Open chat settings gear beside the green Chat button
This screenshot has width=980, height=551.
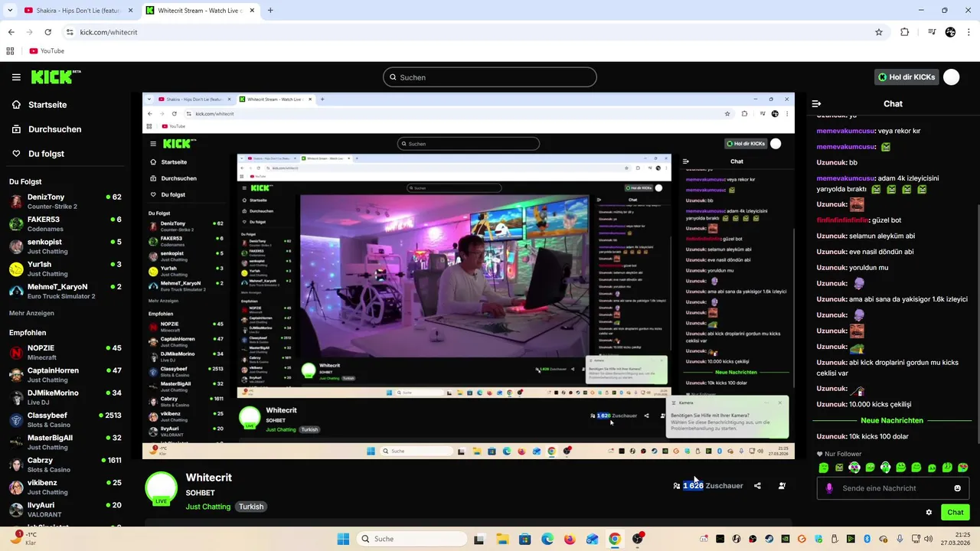[929, 513]
